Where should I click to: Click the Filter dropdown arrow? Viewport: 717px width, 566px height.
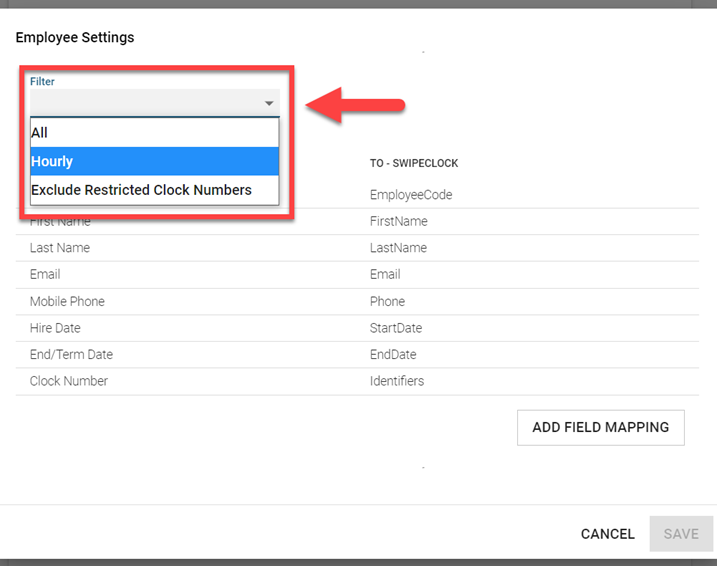[269, 103]
